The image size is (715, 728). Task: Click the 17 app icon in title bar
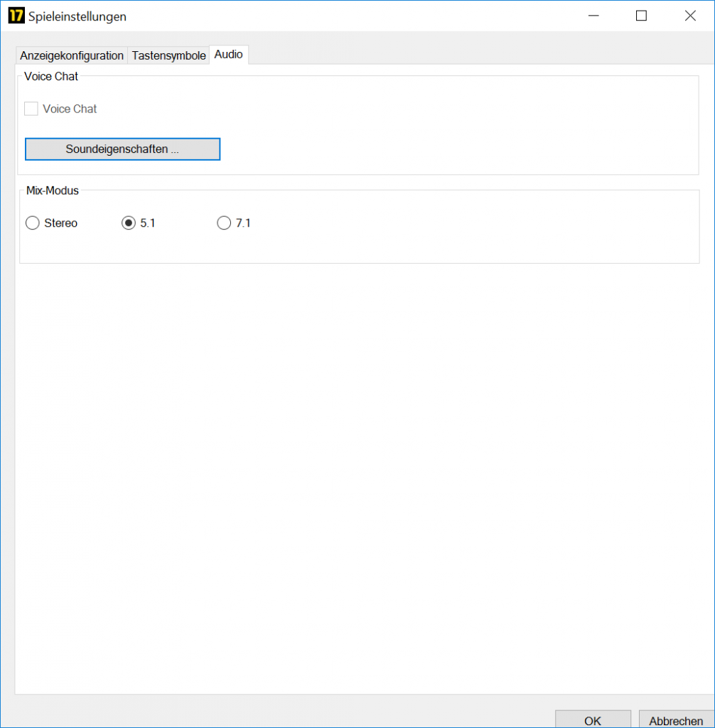point(16,16)
